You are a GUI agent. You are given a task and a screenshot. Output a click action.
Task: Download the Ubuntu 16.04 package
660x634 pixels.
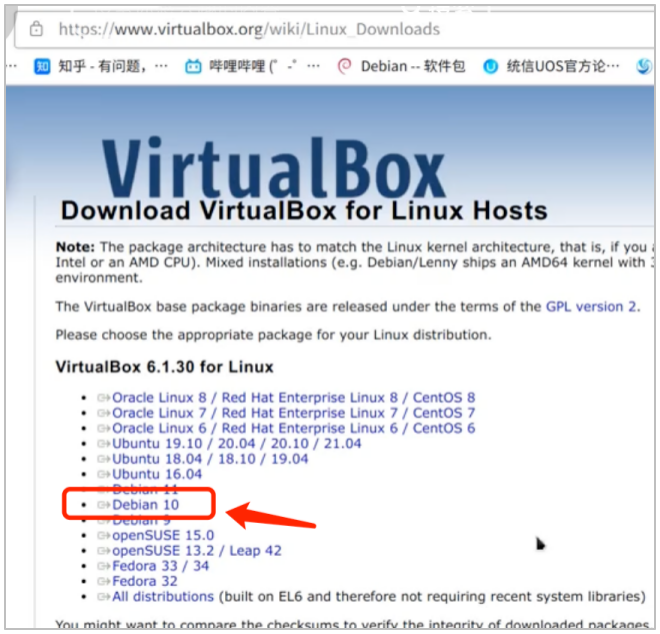pos(157,474)
